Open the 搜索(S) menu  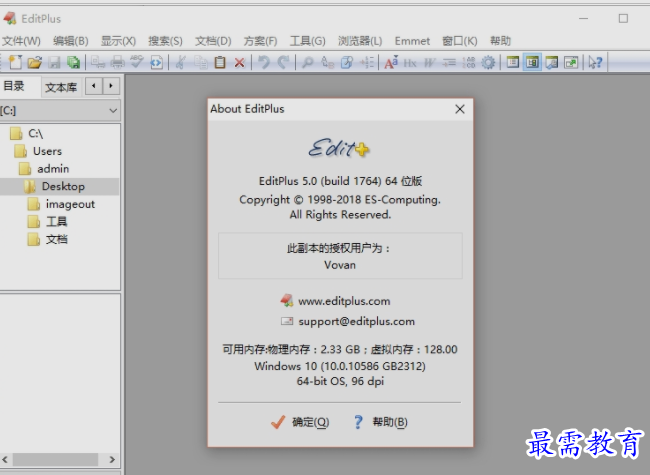(165, 41)
